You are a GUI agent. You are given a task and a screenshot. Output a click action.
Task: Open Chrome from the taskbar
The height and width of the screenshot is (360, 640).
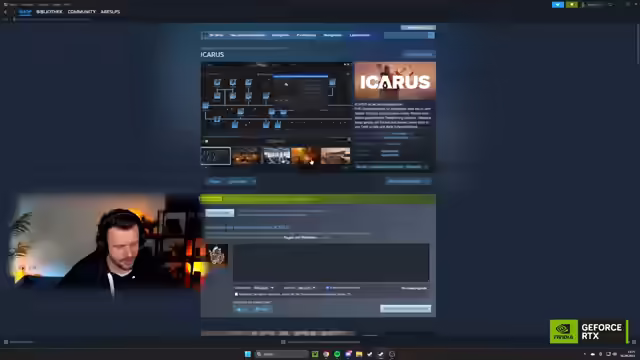coord(326,354)
